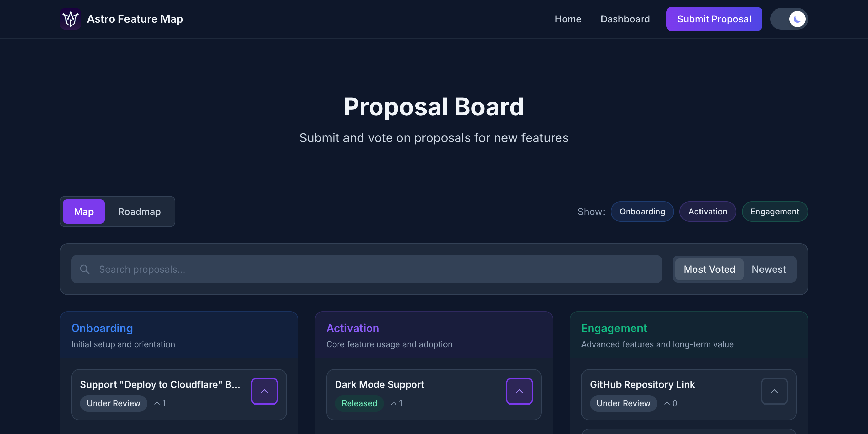Sort proposals by Newest
This screenshot has width=868, height=434.
coord(769,269)
